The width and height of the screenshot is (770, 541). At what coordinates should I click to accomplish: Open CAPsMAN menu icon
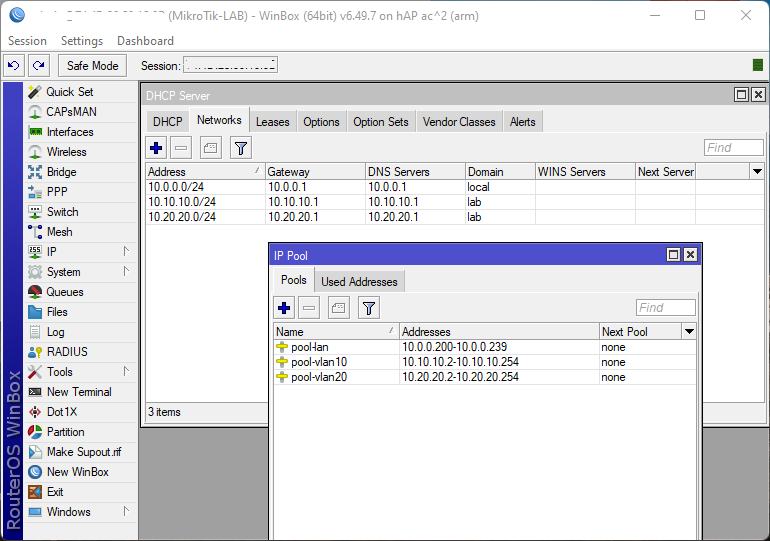(x=35, y=112)
